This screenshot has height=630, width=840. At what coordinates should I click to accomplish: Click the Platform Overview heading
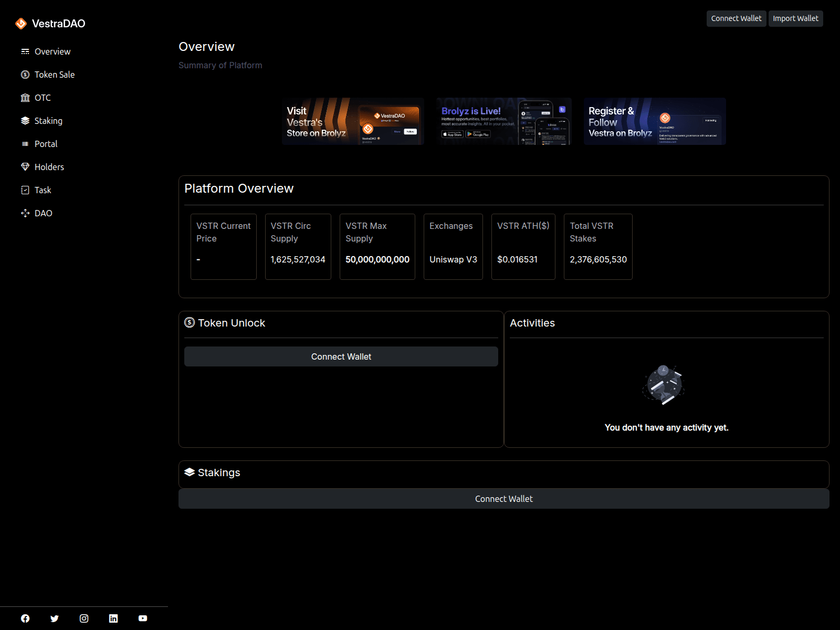tap(239, 188)
